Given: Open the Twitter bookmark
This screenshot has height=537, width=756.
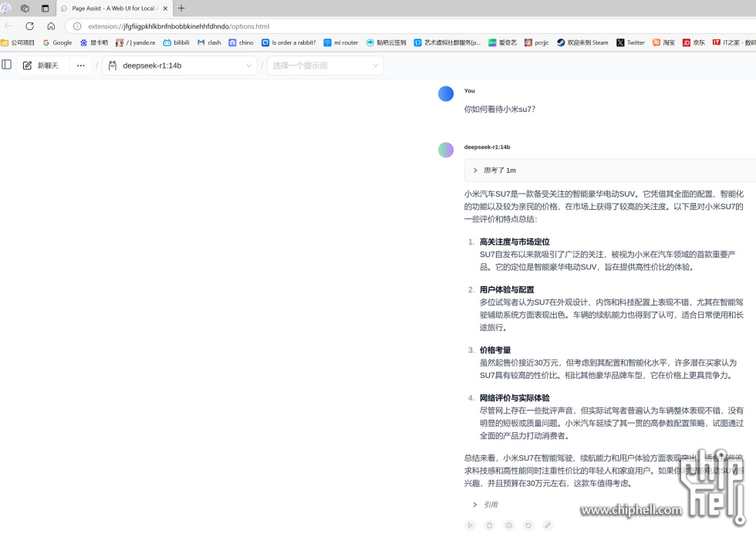Looking at the screenshot, I should click(631, 42).
